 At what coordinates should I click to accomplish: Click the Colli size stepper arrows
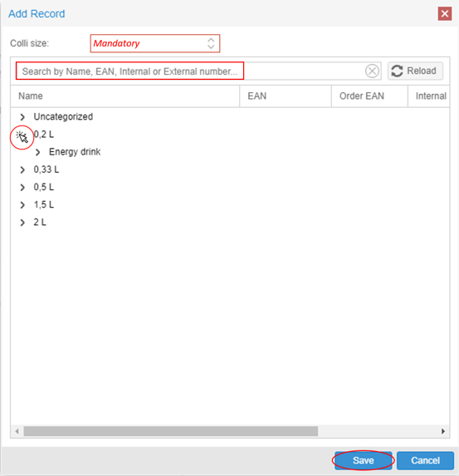[x=211, y=43]
